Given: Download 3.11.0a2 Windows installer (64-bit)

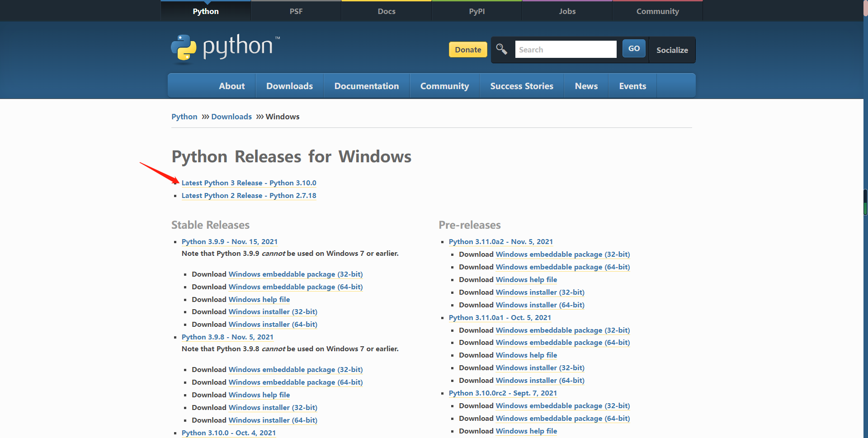Looking at the screenshot, I should (540, 305).
